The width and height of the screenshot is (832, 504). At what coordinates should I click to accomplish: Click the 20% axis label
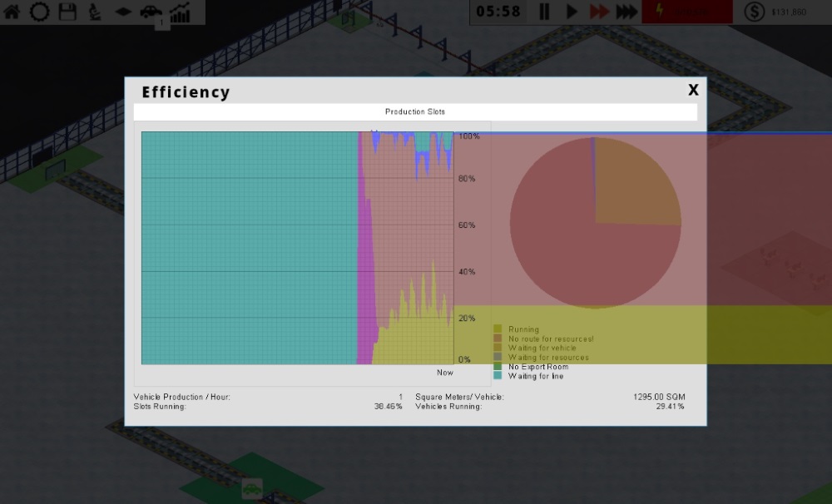[467, 319]
